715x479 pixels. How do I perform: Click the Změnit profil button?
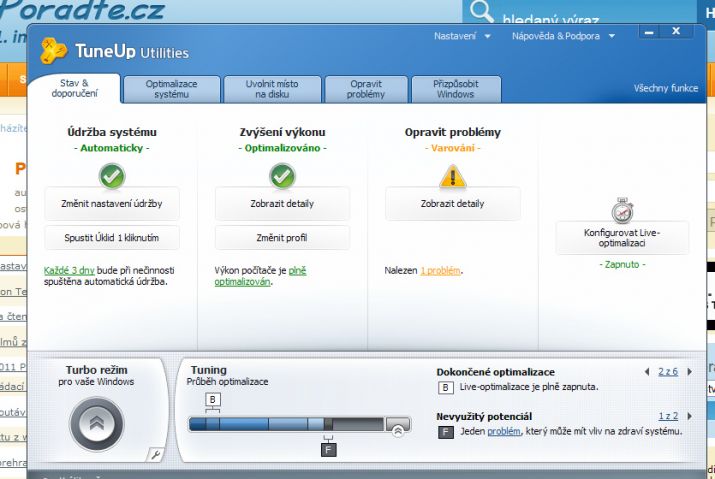coord(282,238)
